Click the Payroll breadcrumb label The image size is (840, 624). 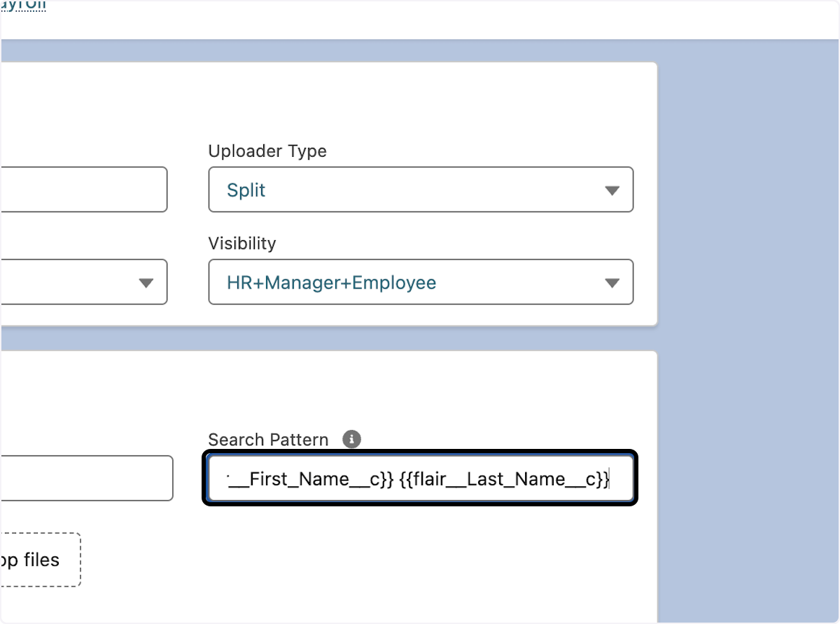pyautogui.click(x=23, y=6)
